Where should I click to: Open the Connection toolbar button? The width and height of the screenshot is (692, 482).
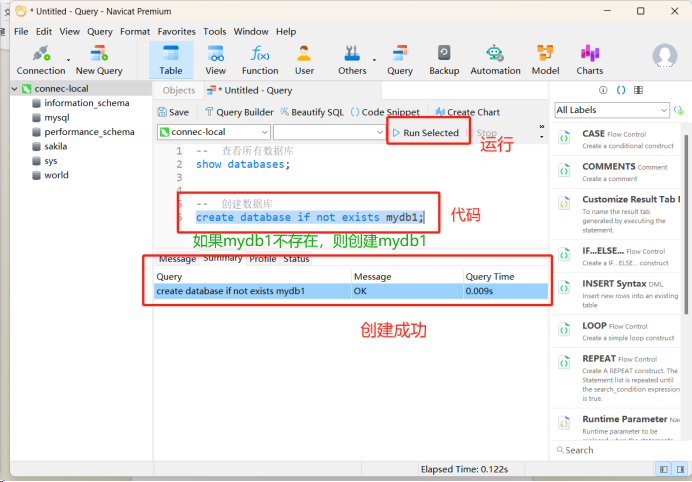point(41,60)
